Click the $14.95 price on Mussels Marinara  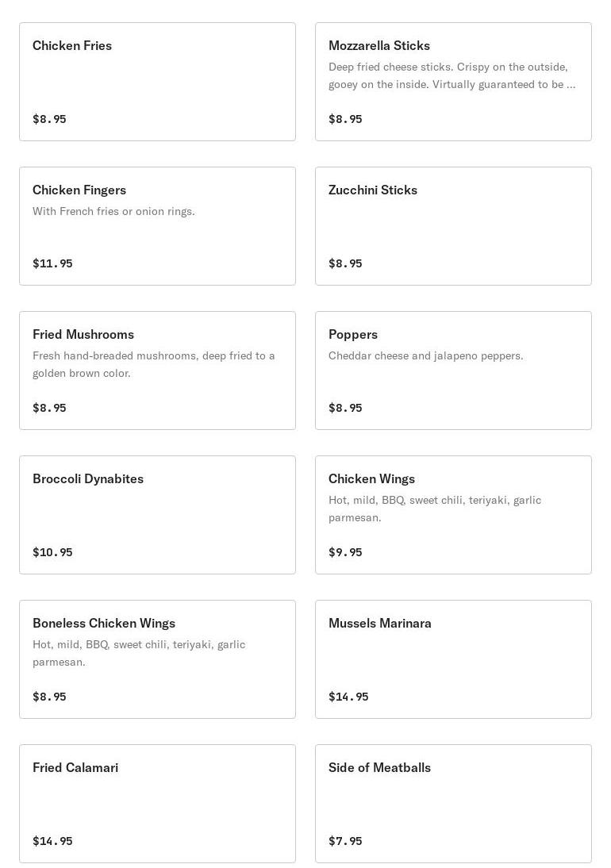coord(348,697)
